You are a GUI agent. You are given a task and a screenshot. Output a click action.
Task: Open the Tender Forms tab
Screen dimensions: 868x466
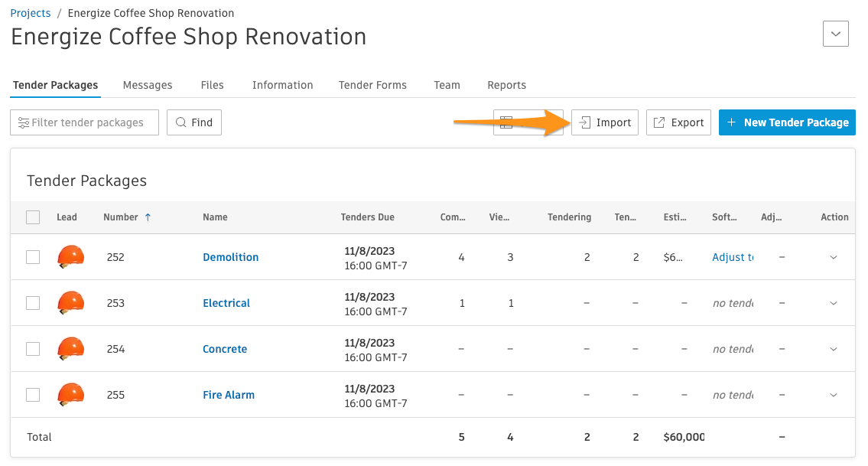[x=372, y=85]
